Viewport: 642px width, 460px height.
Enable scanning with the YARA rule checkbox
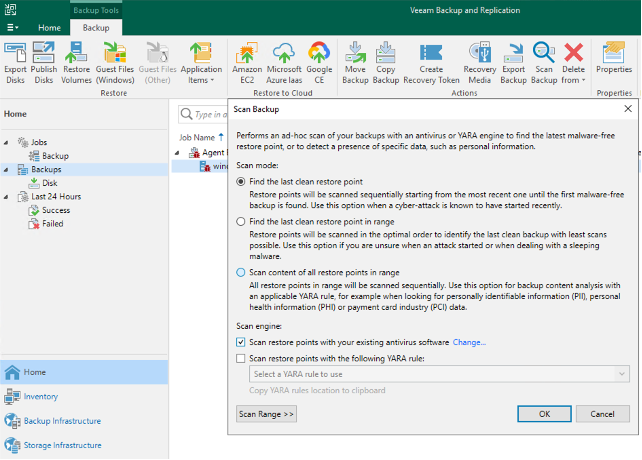(241, 358)
